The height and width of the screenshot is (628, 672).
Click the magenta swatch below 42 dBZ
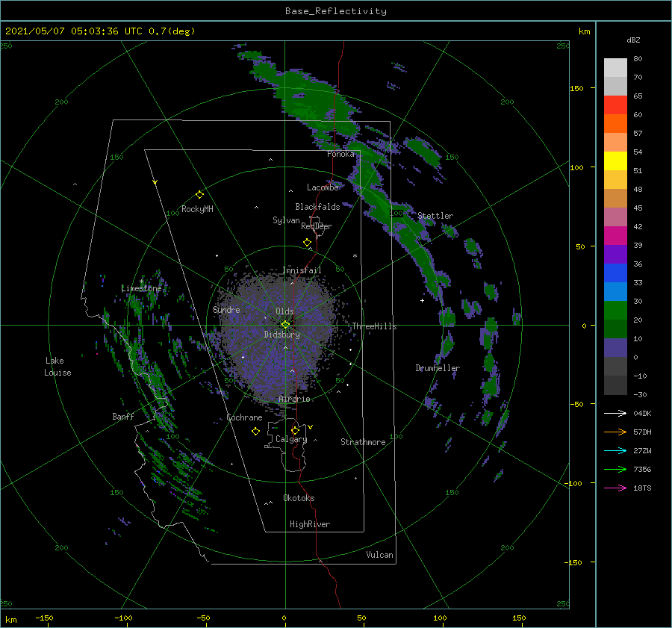(x=615, y=236)
